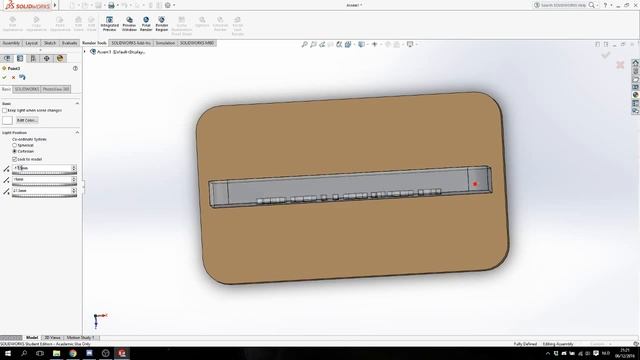640x360 pixels.
Task: Switch to the Evaluate tab
Action: click(x=69, y=43)
